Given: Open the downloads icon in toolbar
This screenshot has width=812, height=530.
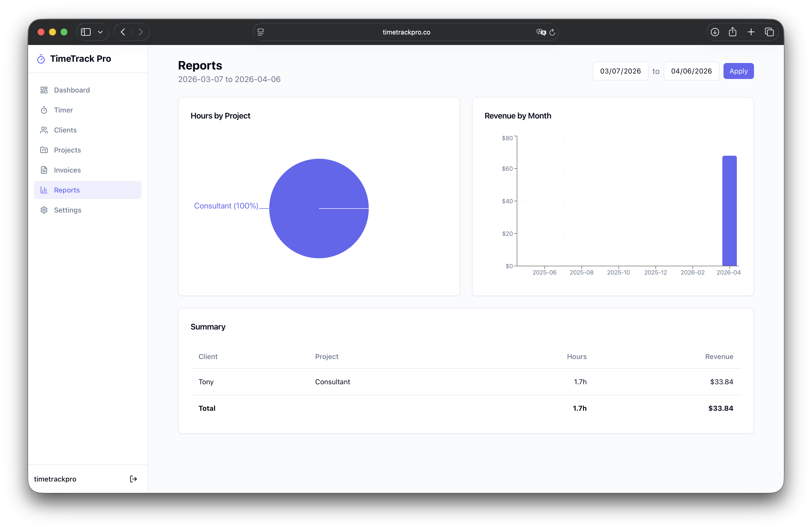Looking at the screenshot, I should pyautogui.click(x=715, y=32).
